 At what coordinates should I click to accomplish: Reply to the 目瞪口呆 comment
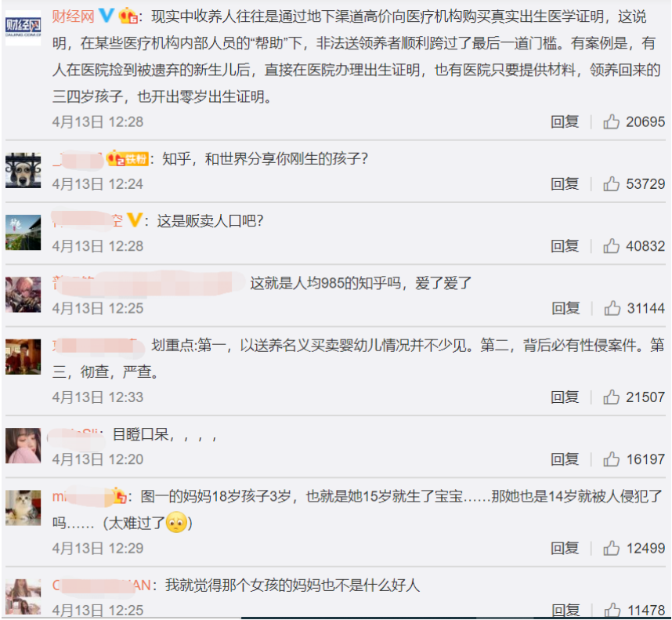pyautogui.click(x=565, y=459)
